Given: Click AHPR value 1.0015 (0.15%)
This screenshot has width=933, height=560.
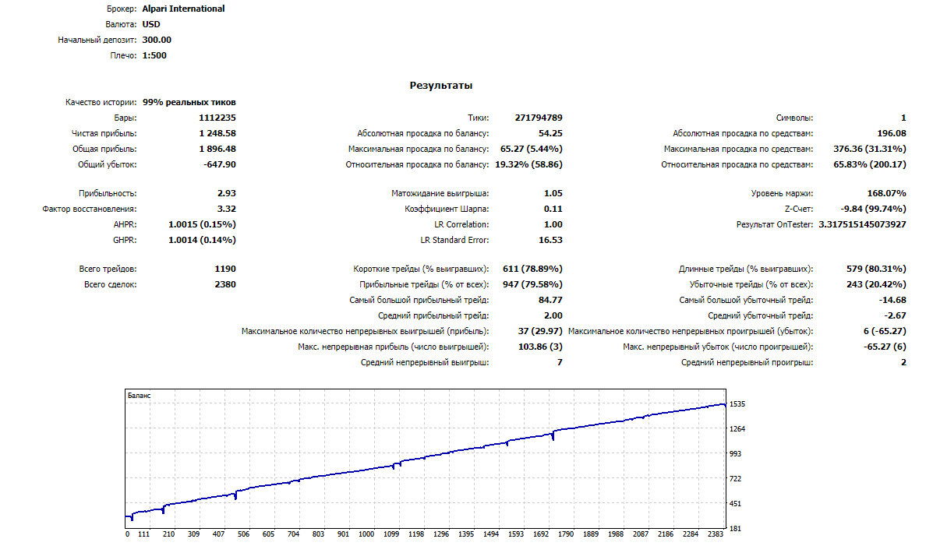Looking at the screenshot, I should click(203, 224).
